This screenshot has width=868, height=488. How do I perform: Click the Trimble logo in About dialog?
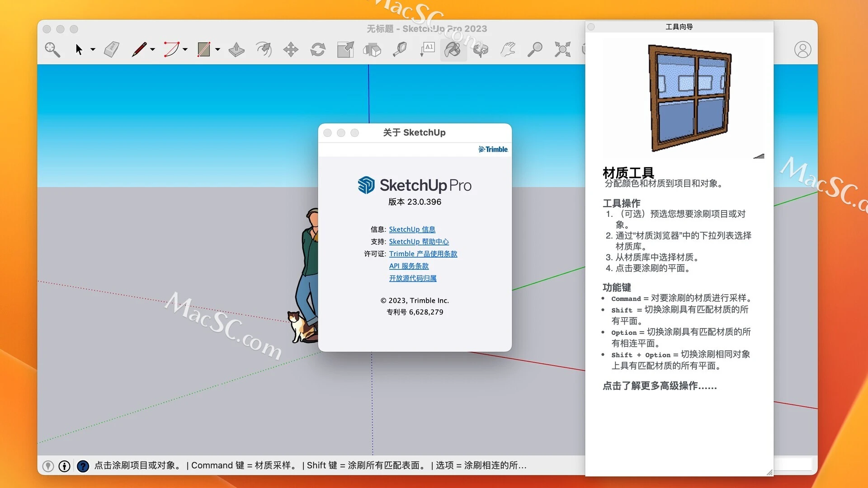pos(493,150)
